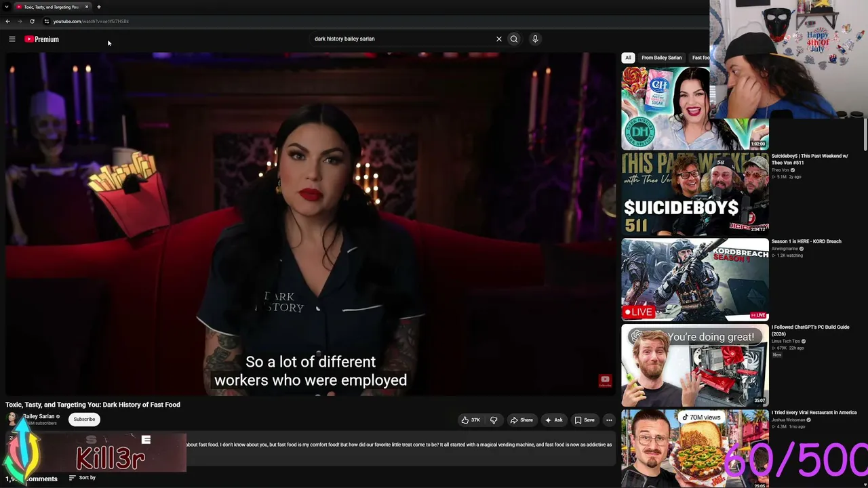Save the video to a playlist
The image size is (868, 488).
[585, 420]
